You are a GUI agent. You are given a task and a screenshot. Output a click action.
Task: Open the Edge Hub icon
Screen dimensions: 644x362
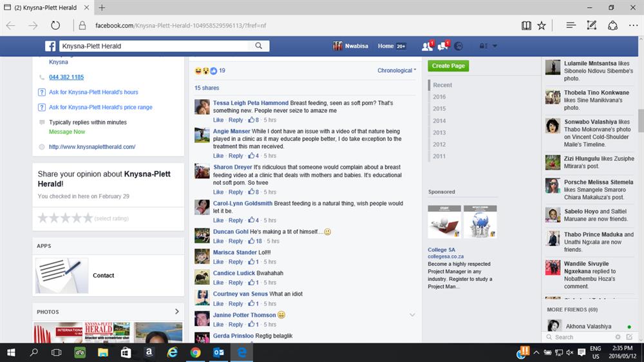[x=571, y=26]
